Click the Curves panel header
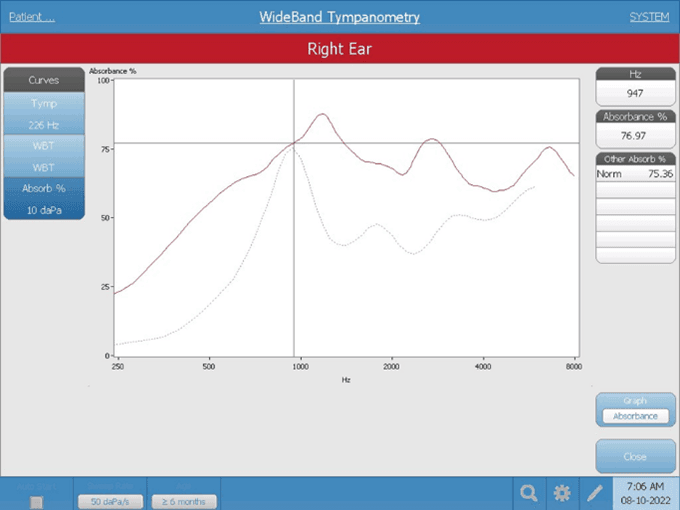 coord(43,79)
